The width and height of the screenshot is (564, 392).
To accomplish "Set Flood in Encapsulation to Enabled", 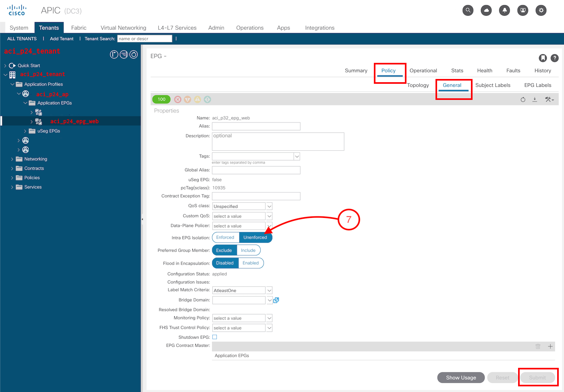I will (251, 263).
